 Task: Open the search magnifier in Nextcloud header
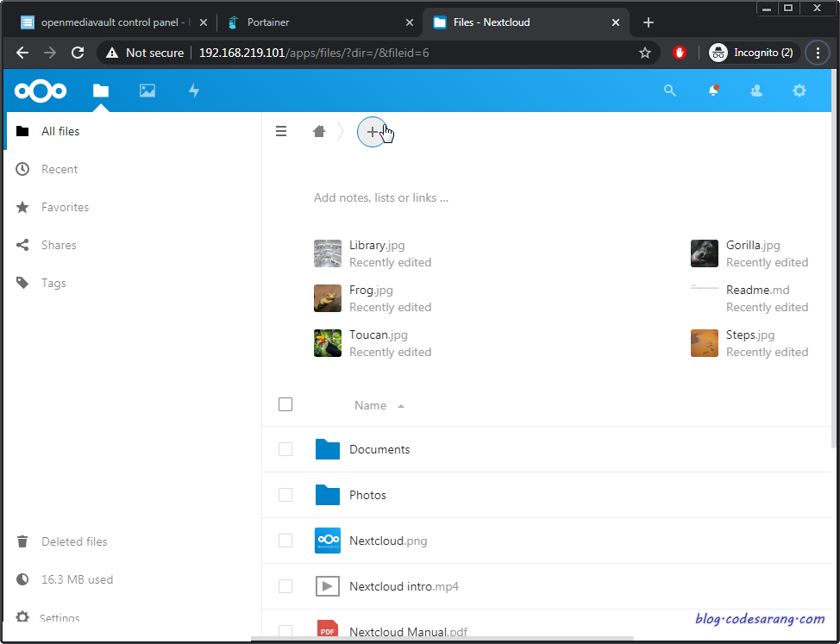669,91
